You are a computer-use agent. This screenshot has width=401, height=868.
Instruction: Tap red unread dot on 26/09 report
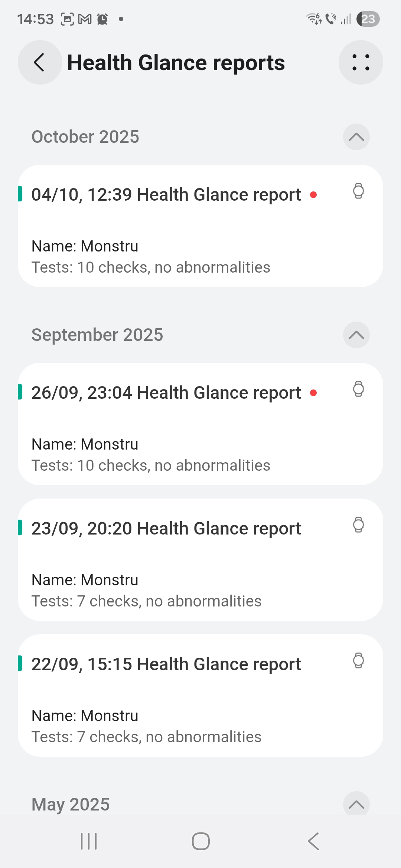(x=313, y=393)
